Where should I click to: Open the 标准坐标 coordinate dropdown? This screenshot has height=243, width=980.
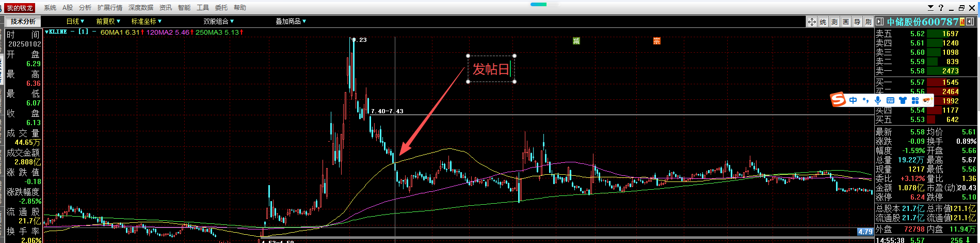[147, 21]
